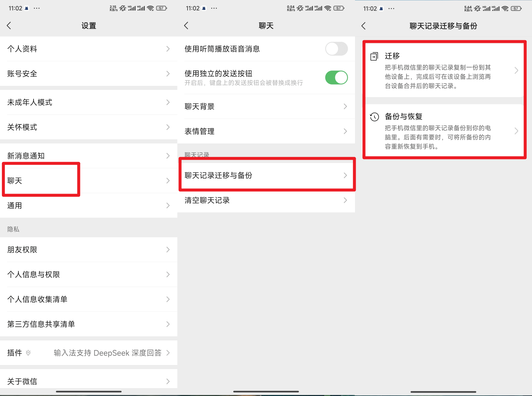This screenshot has height=396, width=532.
Task: Open 未成年人模式 option
Action: (89, 102)
